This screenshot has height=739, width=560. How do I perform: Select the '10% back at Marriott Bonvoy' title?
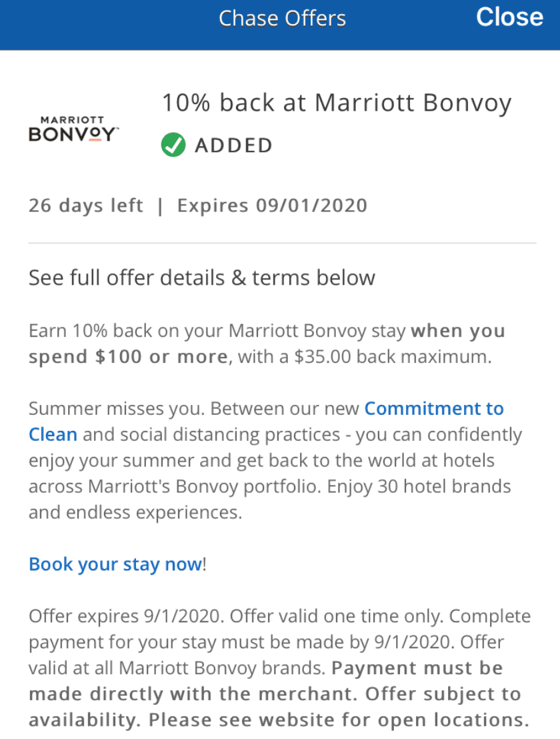click(x=337, y=103)
